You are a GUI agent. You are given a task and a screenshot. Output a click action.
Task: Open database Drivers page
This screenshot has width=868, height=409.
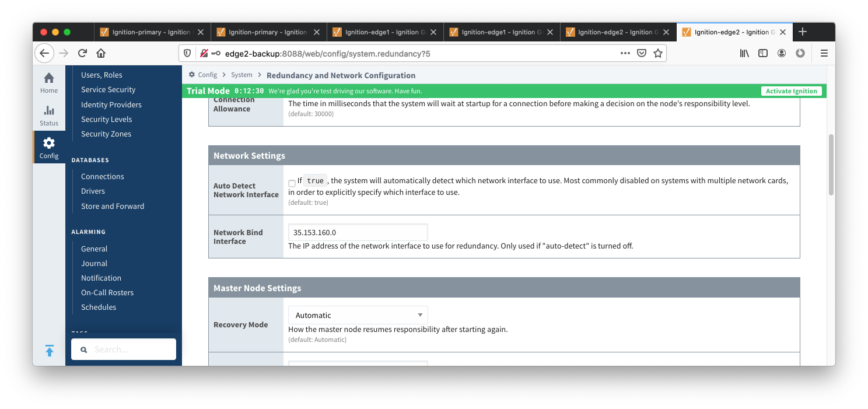tap(93, 191)
